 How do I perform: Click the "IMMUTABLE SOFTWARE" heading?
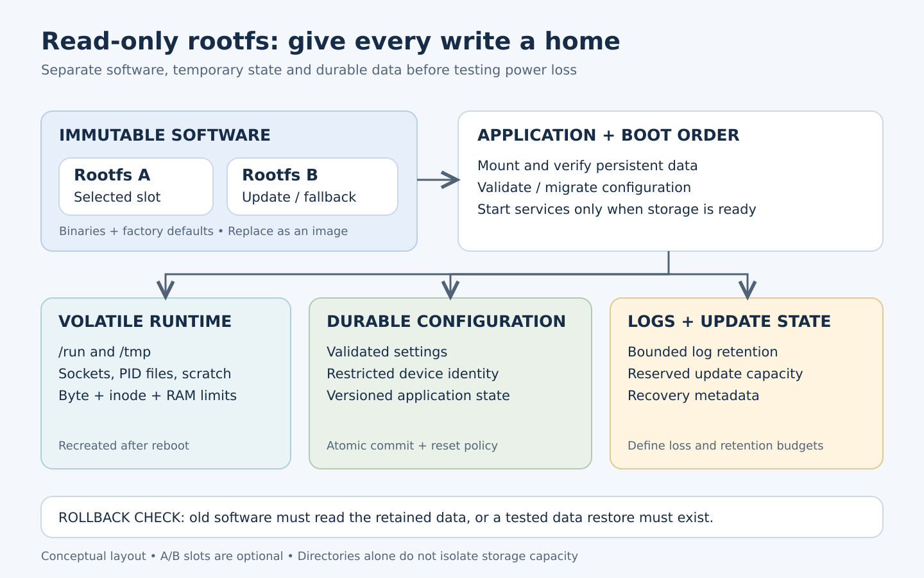click(x=165, y=136)
